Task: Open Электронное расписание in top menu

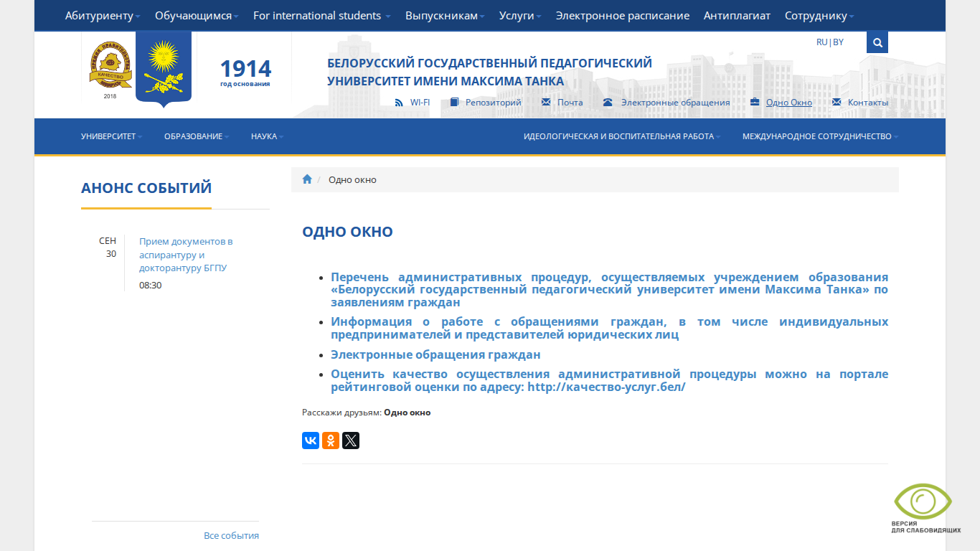Action: (x=623, y=16)
